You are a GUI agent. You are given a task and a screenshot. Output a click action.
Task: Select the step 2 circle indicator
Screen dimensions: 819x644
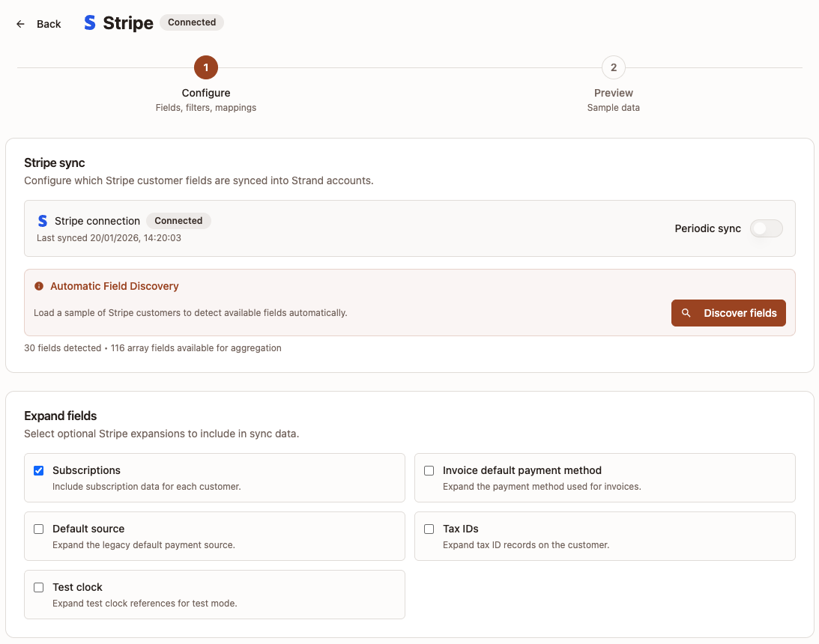613,67
